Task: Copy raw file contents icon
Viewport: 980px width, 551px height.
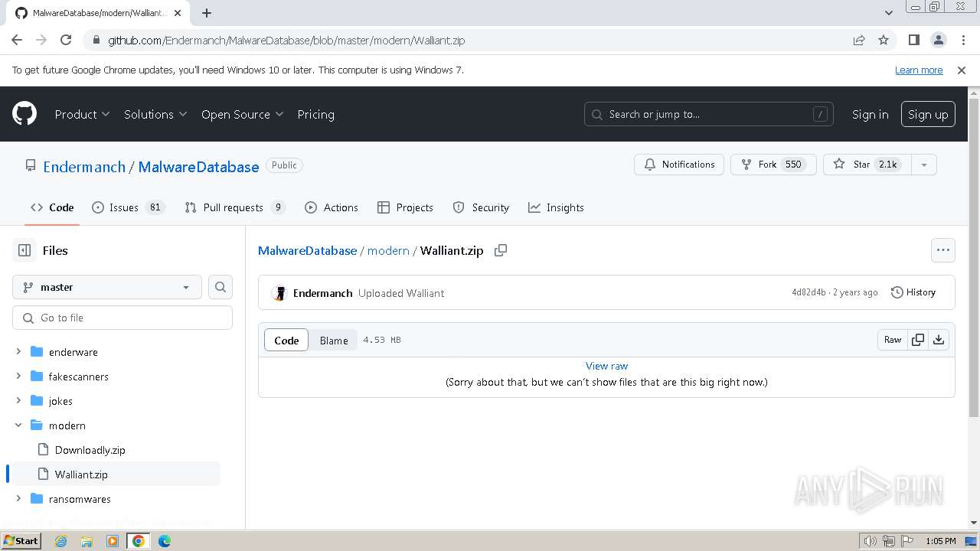Action: click(918, 340)
